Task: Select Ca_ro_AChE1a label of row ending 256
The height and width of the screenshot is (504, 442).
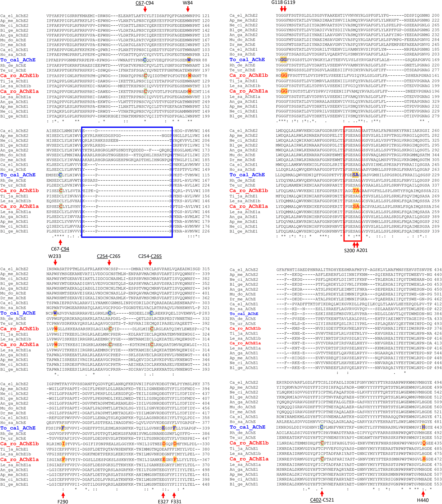Action: 249,206
